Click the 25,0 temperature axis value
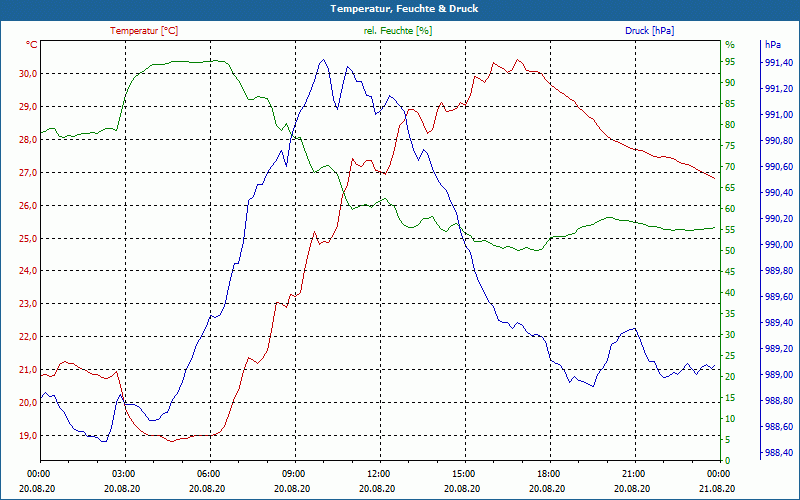This screenshot has height=500, width=800. tap(28, 238)
